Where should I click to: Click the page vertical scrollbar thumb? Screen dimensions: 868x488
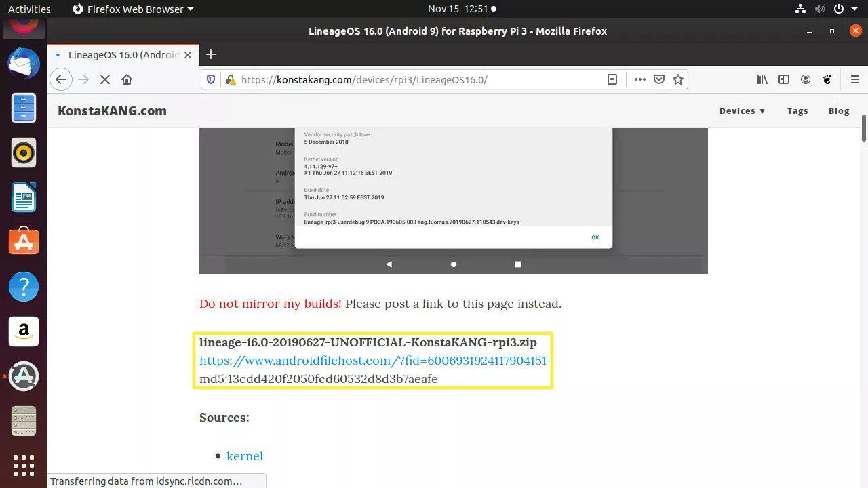coord(864,127)
